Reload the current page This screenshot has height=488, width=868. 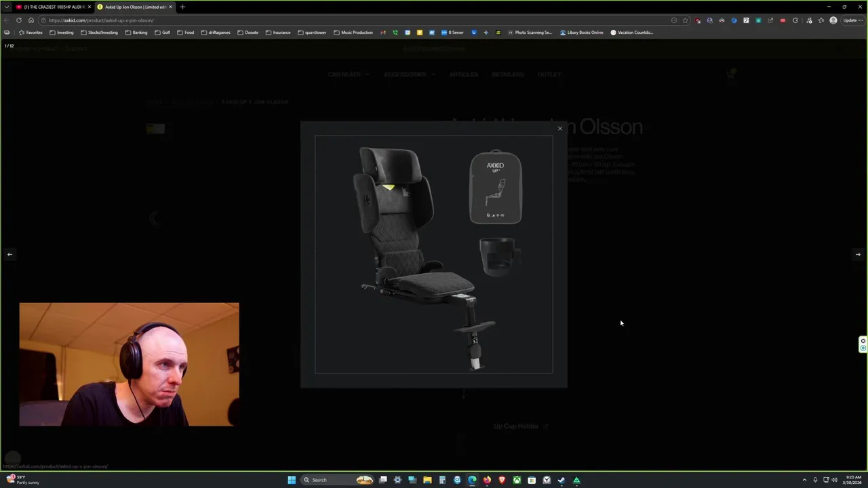pos(18,20)
